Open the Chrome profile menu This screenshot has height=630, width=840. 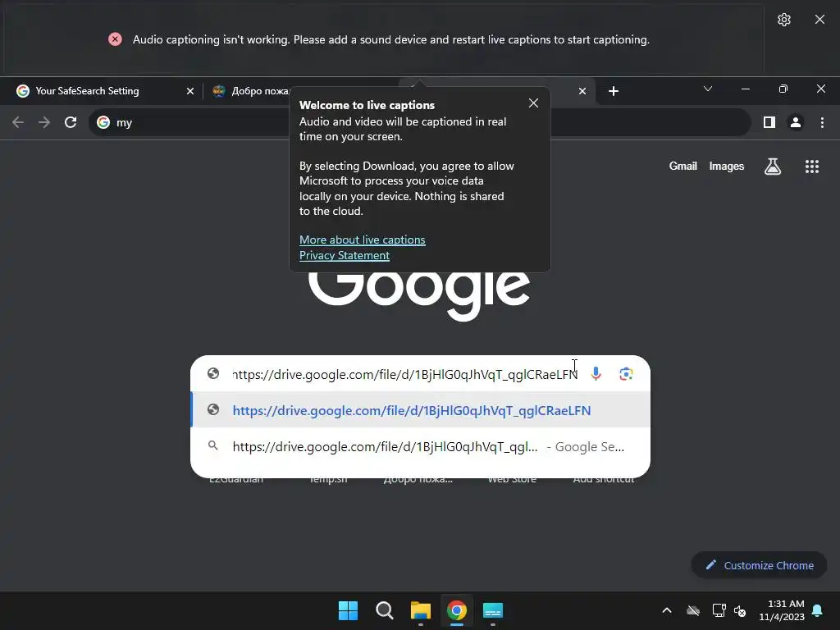pos(796,122)
